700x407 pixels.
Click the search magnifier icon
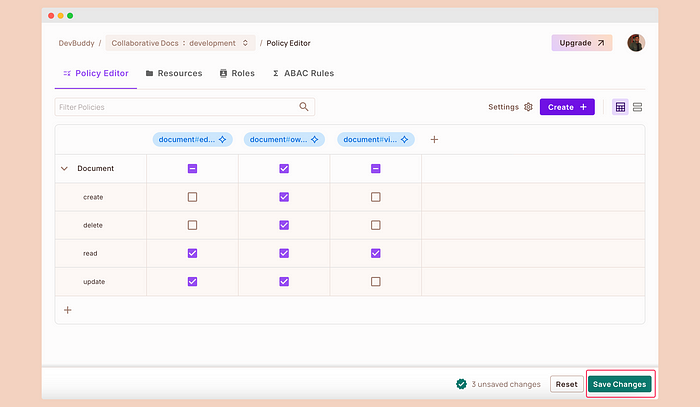[304, 107]
